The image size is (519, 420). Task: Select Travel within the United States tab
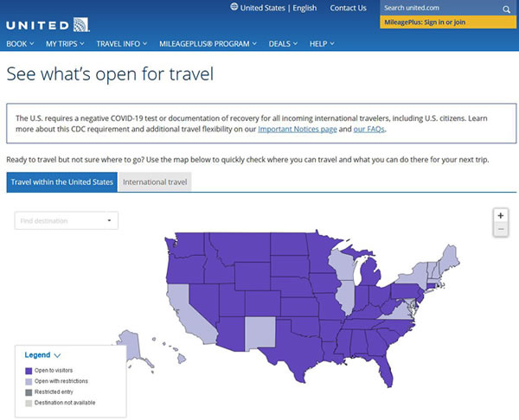tap(62, 181)
